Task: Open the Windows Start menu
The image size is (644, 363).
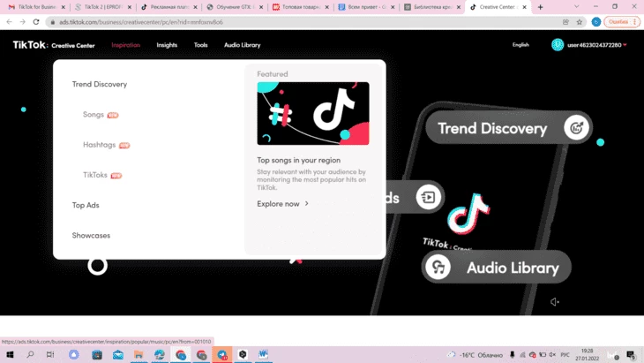Action: (x=10, y=354)
